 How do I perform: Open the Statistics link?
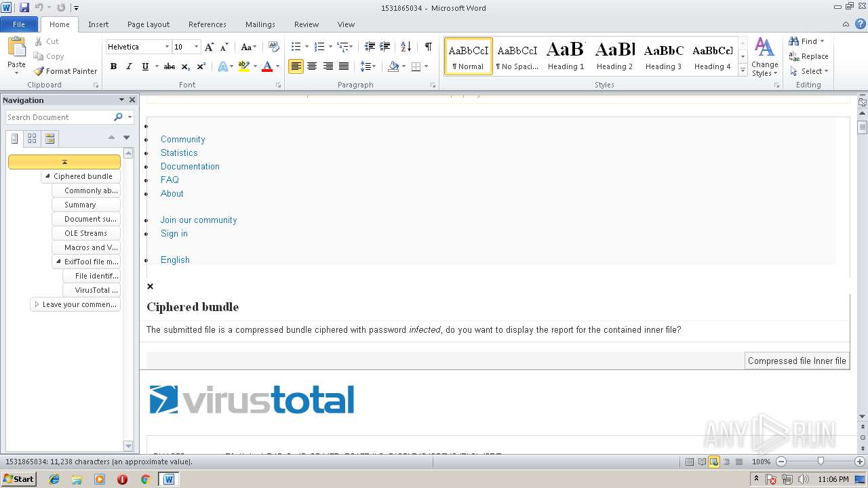[179, 153]
